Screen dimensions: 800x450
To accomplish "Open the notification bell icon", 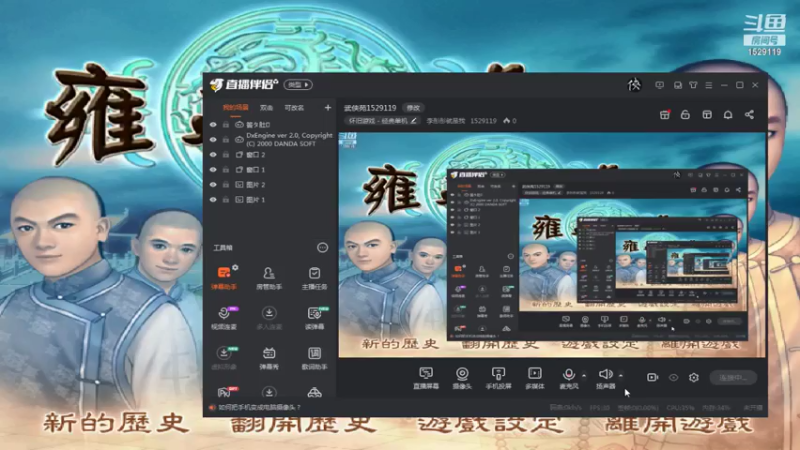I will (728, 115).
